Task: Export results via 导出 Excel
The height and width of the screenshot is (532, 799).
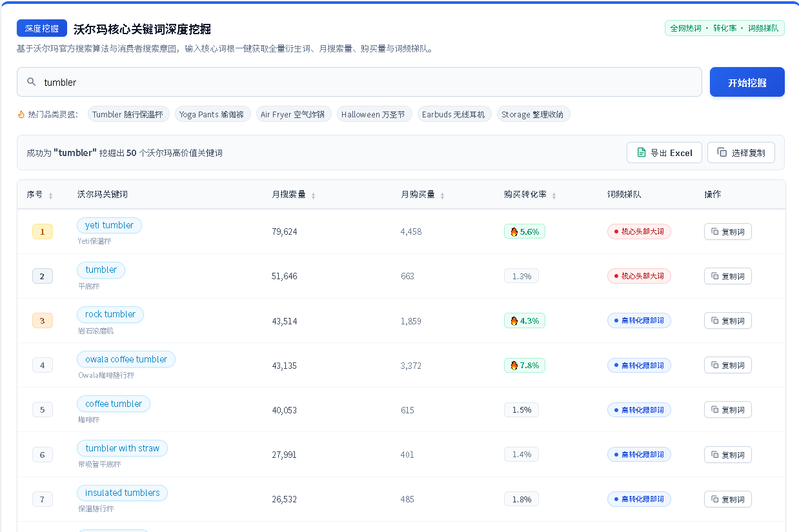Action: 664,153
